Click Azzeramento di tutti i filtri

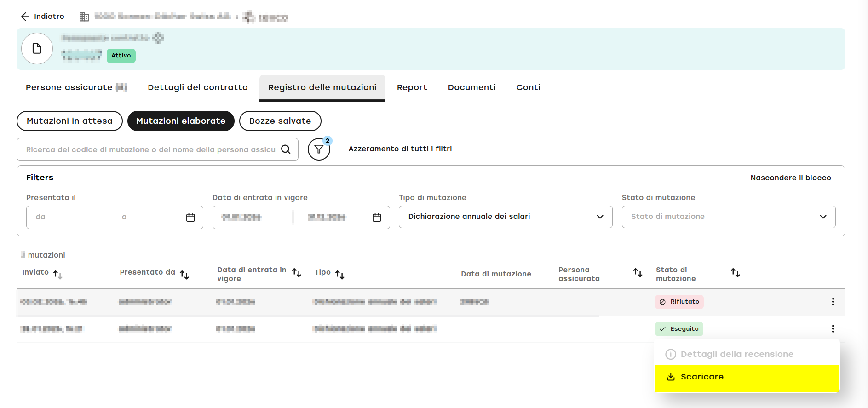pos(400,149)
